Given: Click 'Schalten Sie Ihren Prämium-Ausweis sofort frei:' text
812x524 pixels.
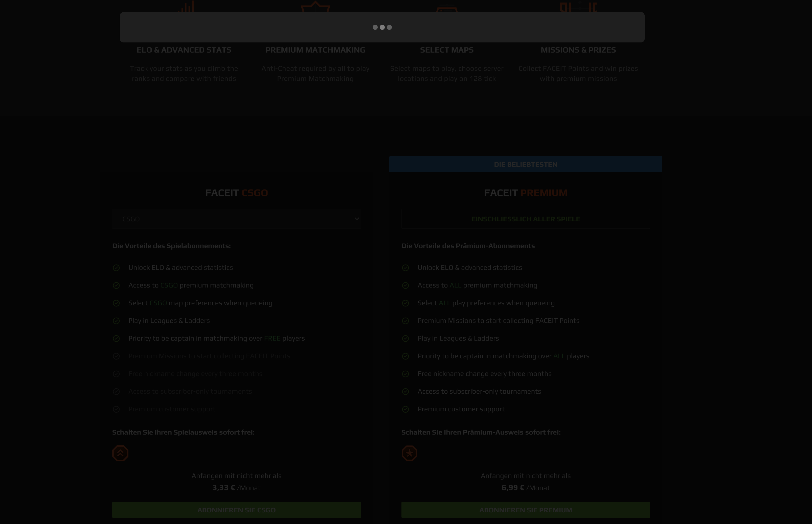Looking at the screenshot, I should click(481, 433).
